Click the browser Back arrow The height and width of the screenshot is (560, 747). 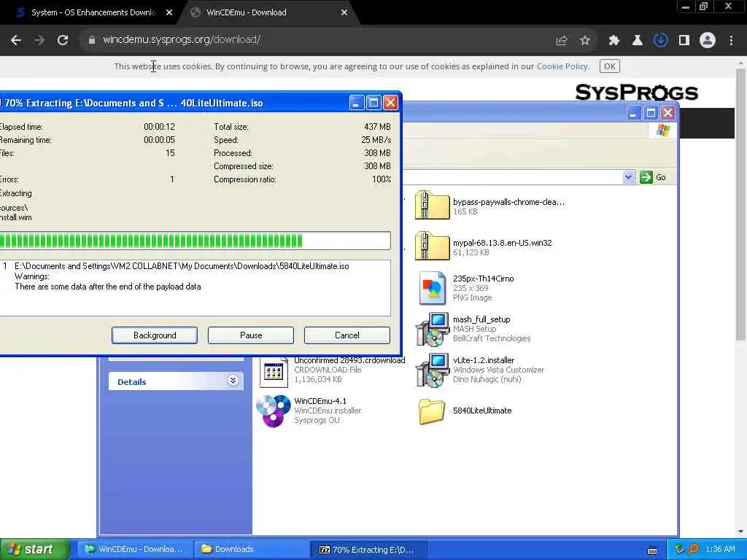coord(16,41)
